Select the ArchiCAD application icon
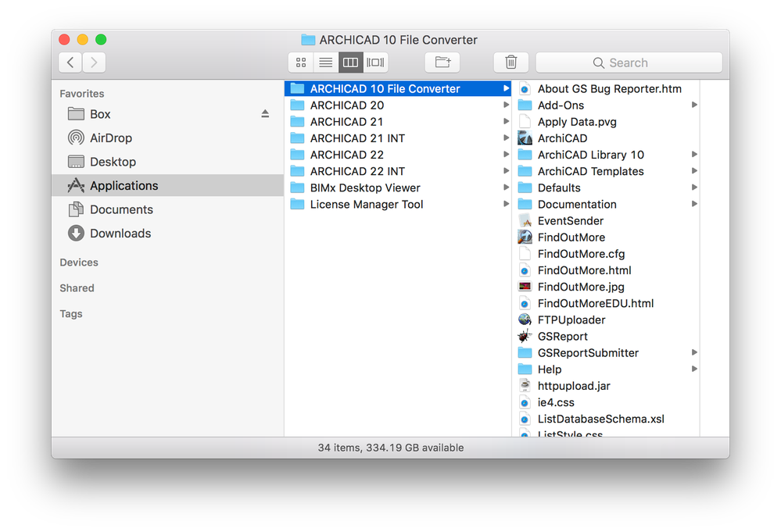Screen dimensions: 781x532 click(525, 137)
